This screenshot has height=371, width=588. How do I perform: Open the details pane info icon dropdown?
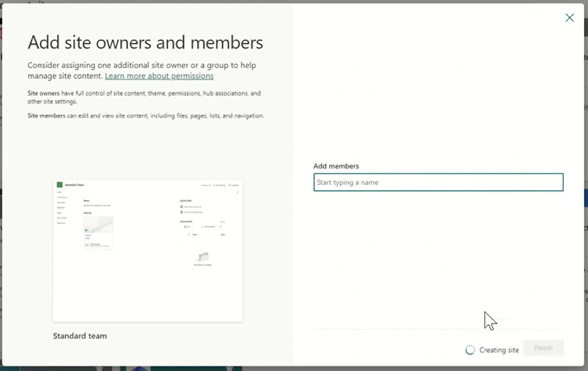221,227
